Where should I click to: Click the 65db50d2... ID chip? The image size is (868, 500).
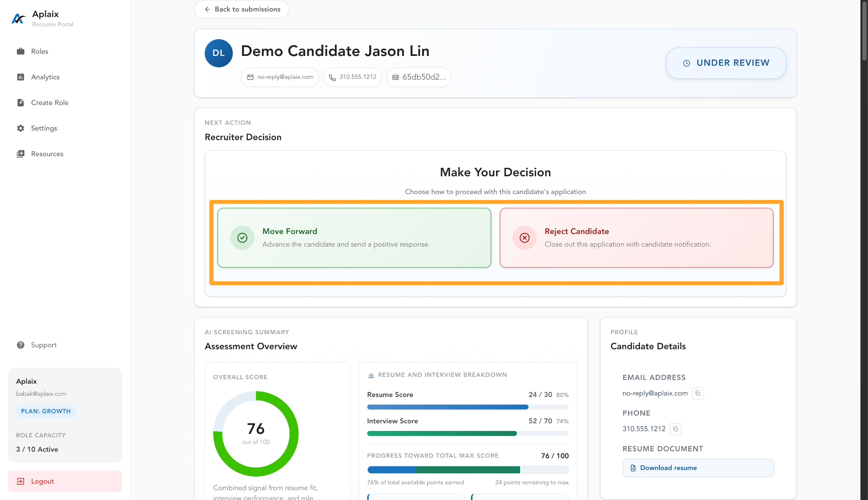pos(419,77)
